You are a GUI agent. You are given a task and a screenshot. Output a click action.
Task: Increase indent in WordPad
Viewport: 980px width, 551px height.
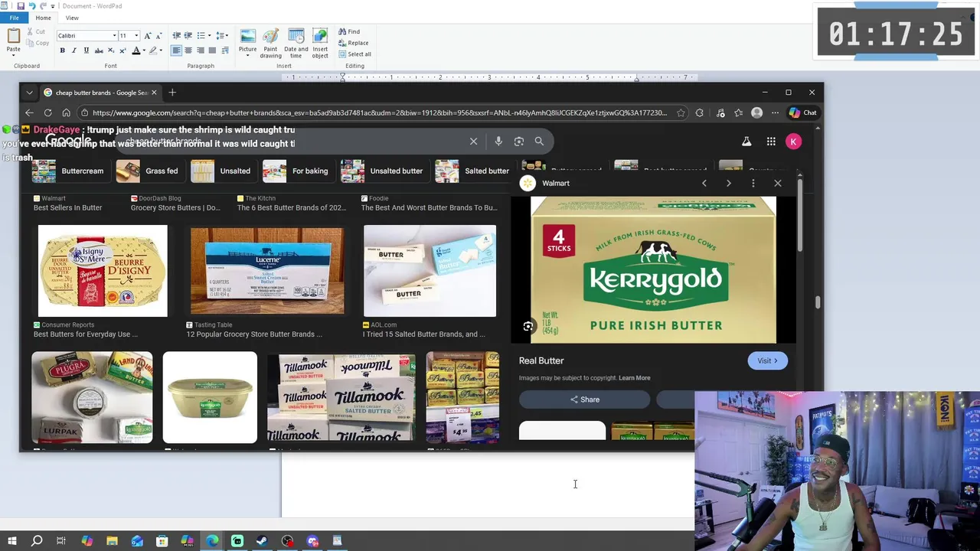[188, 36]
